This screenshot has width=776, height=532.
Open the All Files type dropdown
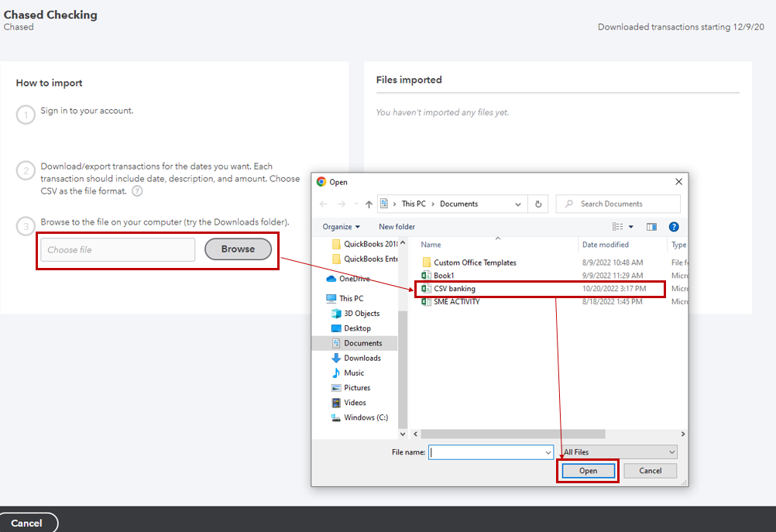pyautogui.click(x=619, y=451)
